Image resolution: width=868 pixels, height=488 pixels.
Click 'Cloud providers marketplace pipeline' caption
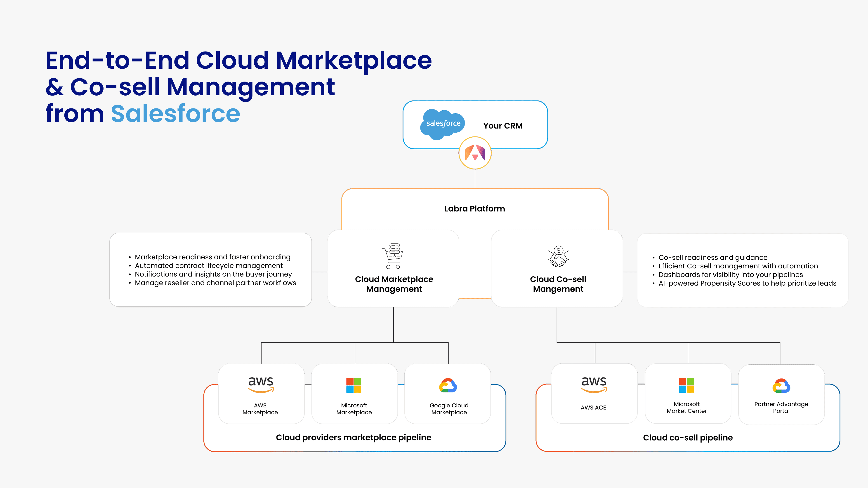(354, 437)
